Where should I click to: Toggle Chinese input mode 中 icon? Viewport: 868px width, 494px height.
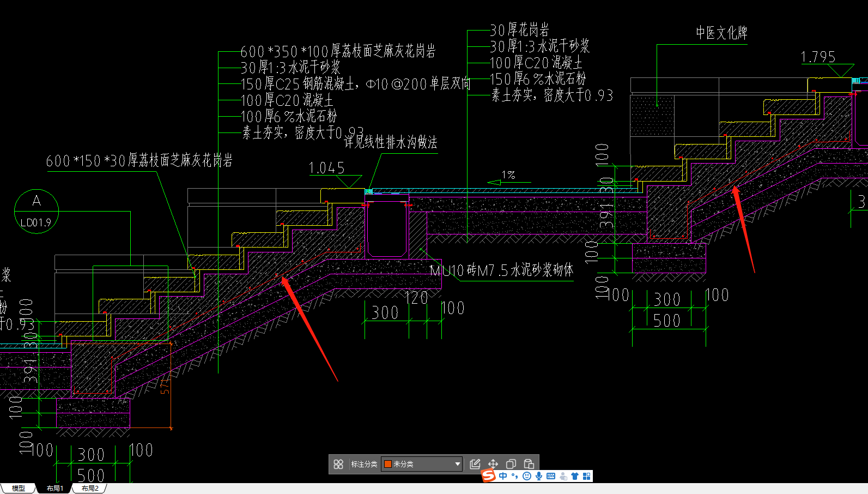click(503, 476)
